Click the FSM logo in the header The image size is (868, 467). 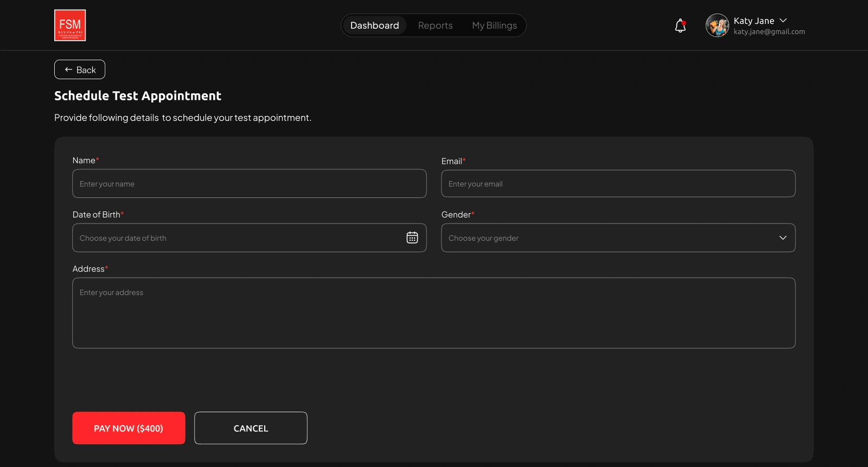click(x=70, y=25)
